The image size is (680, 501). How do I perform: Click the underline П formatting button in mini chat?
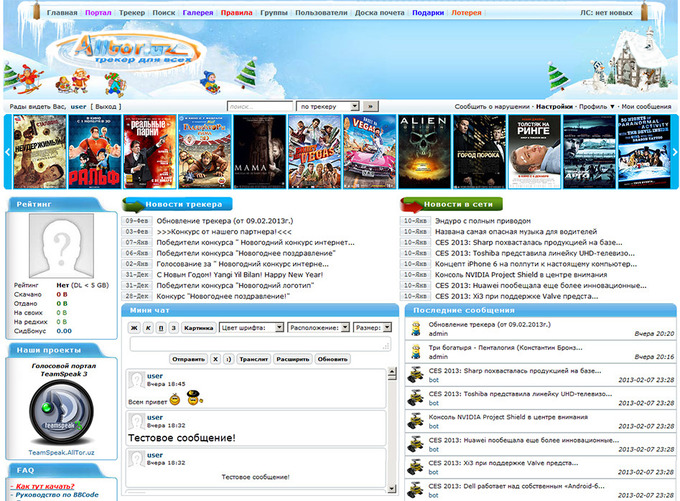162,327
